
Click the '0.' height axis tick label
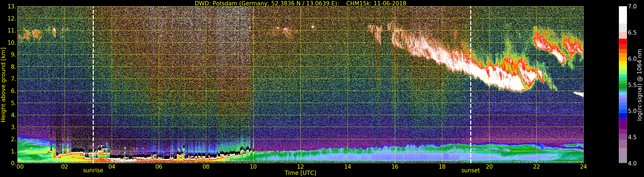pos(14,163)
